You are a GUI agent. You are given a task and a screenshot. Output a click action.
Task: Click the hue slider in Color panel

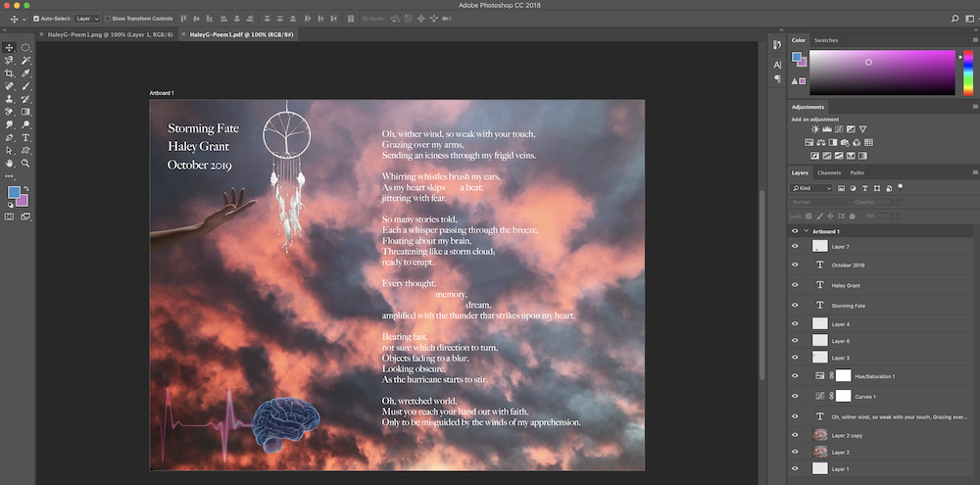pos(968,73)
